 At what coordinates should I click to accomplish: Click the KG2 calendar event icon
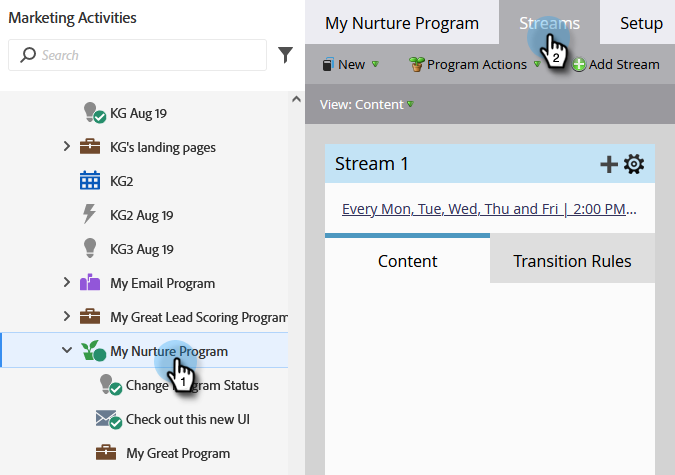click(x=90, y=181)
